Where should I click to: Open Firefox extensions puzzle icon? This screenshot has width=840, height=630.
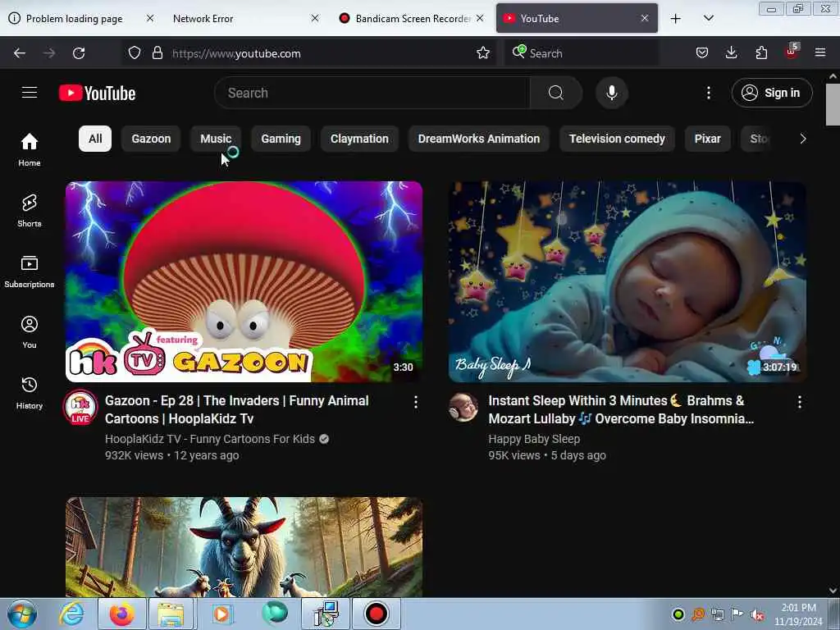(761, 53)
